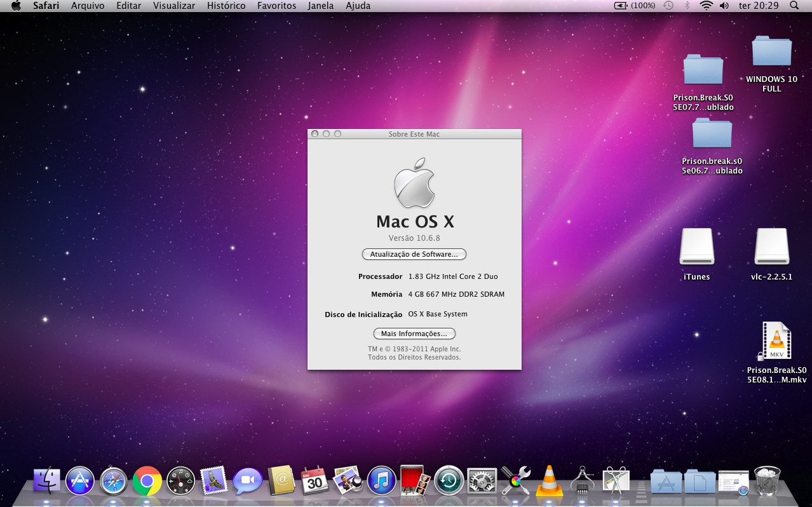Open the Trash in the dock
812x507 pixels.
tap(767, 480)
